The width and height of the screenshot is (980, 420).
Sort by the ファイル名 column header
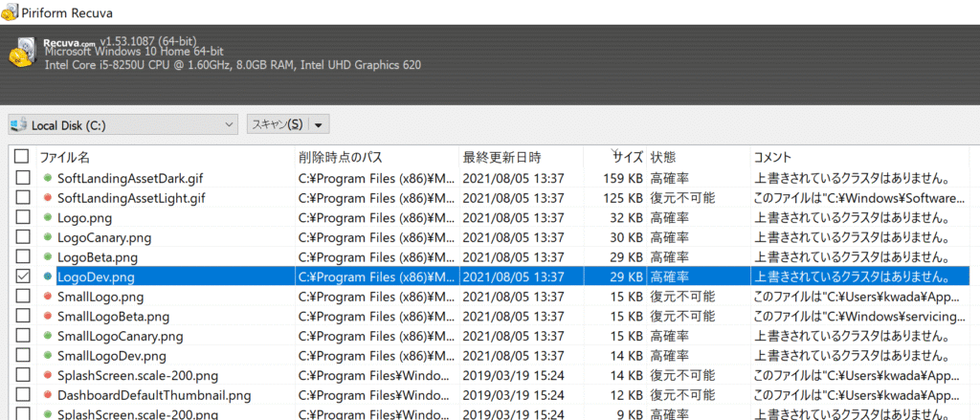pyautogui.click(x=65, y=157)
